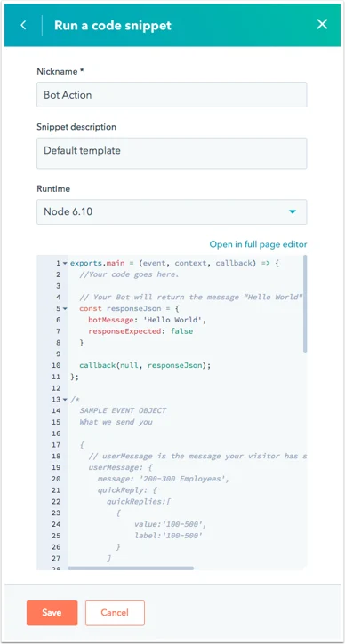Place cursor on callback(null, responseJson) line
The image size is (345, 644).
(145, 365)
